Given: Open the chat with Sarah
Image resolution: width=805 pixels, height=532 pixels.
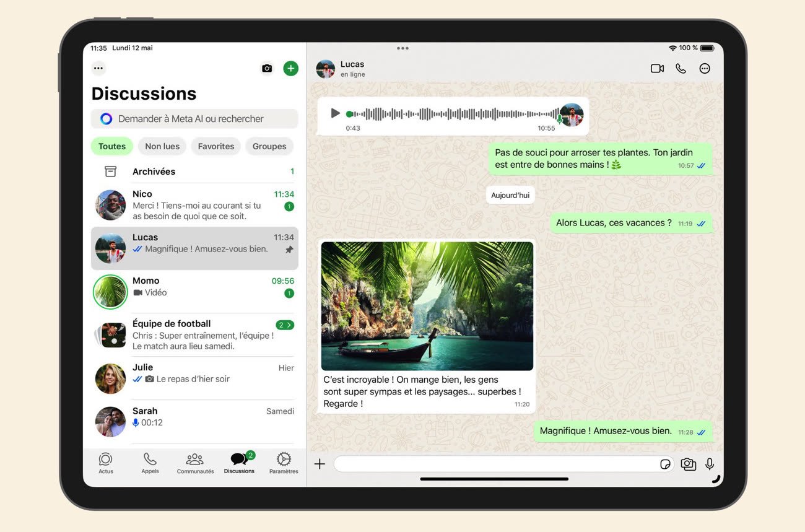Looking at the screenshot, I should point(194,422).
